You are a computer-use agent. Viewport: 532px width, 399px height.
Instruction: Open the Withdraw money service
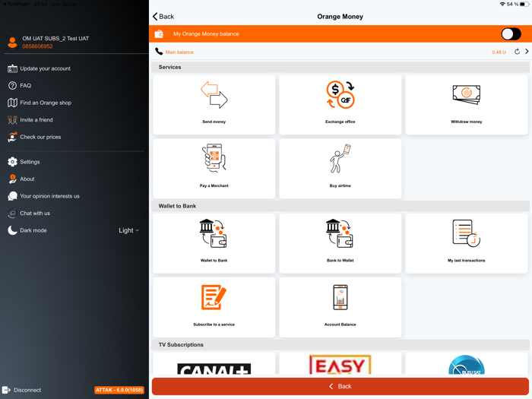tap(466, 105)
